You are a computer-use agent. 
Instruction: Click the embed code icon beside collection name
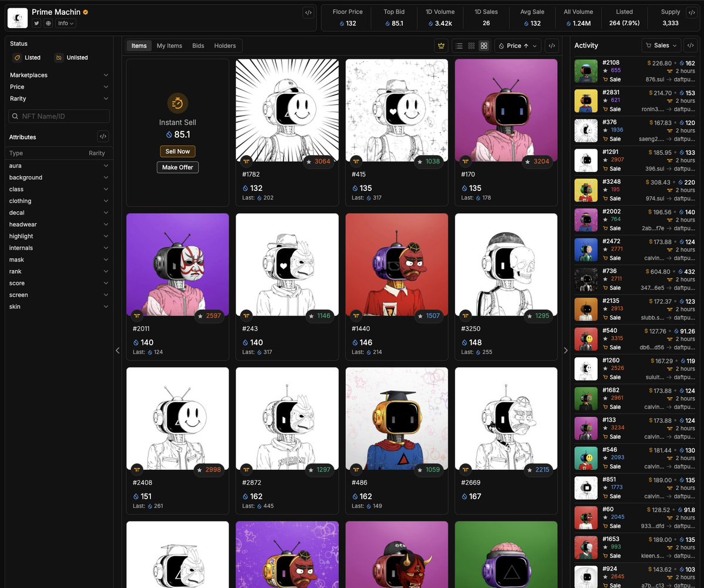click(x=308, y=12)
